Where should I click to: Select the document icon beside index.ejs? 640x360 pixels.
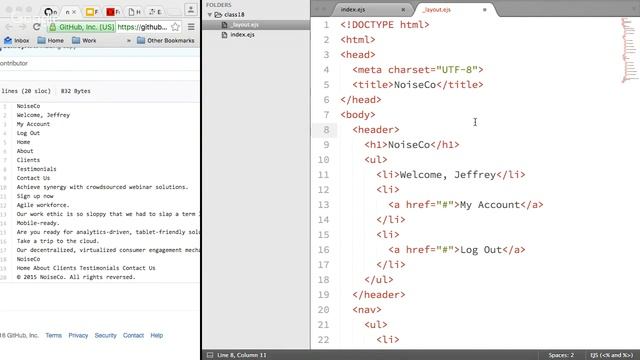(x=224, y=35)
